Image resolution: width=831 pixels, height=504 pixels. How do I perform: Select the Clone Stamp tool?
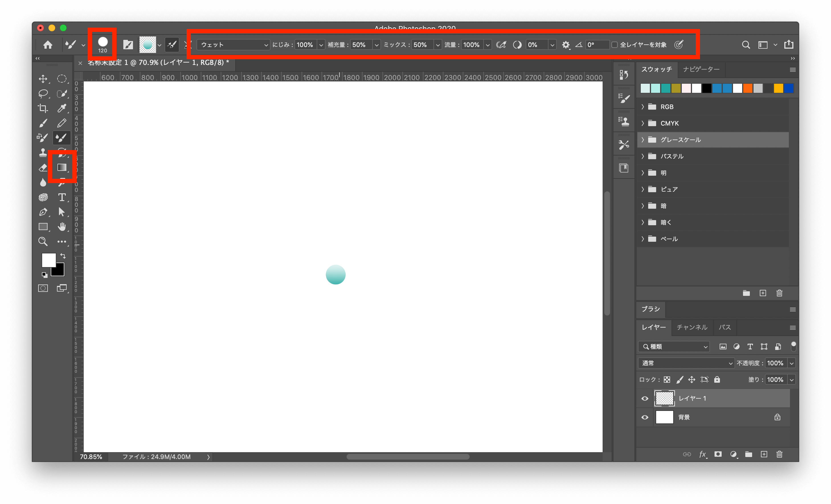(x=43, y=153)
